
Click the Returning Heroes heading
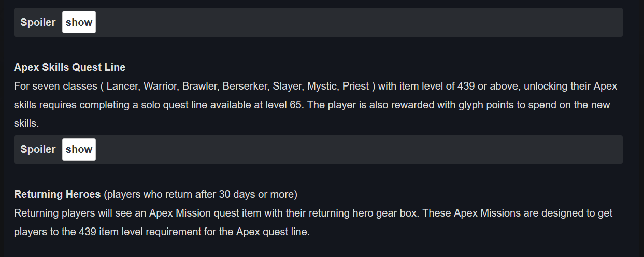57,194
